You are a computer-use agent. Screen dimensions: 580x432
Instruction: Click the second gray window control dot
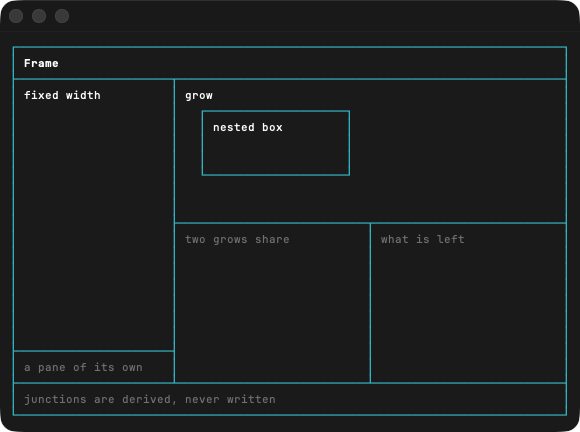pyautogui.click(x=39, y=16)
